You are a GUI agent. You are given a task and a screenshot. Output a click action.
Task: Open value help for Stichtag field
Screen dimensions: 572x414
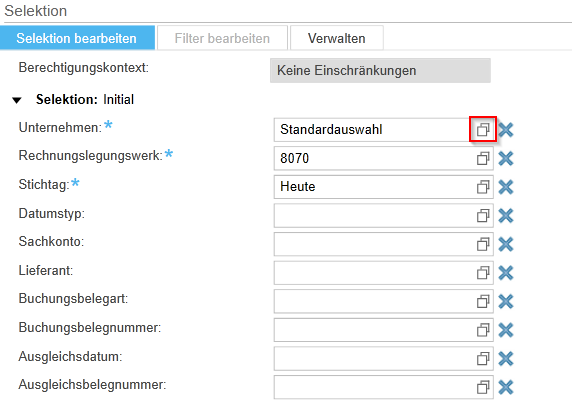click(483, 187)
